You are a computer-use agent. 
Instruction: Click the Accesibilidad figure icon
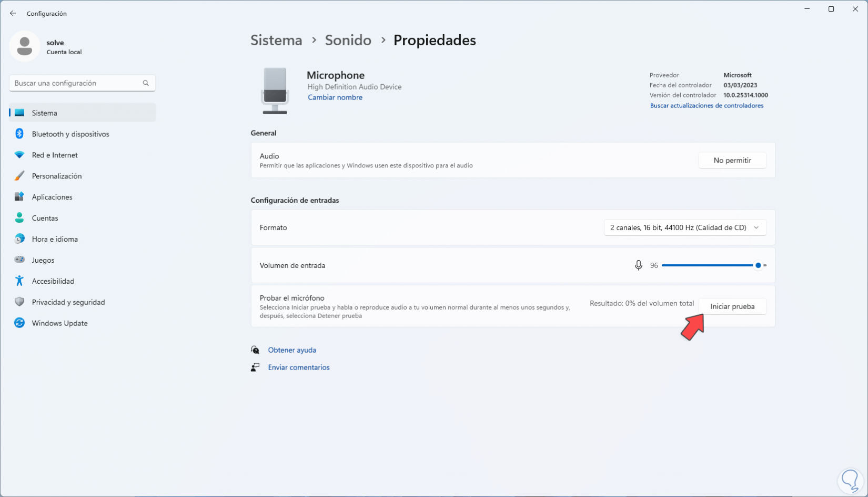[19, 281]
